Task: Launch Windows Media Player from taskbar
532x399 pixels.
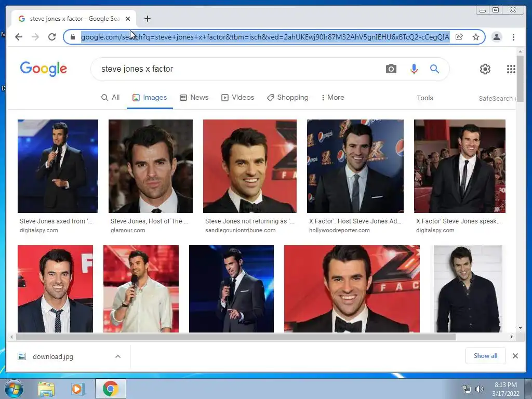Action: [77, 389]
